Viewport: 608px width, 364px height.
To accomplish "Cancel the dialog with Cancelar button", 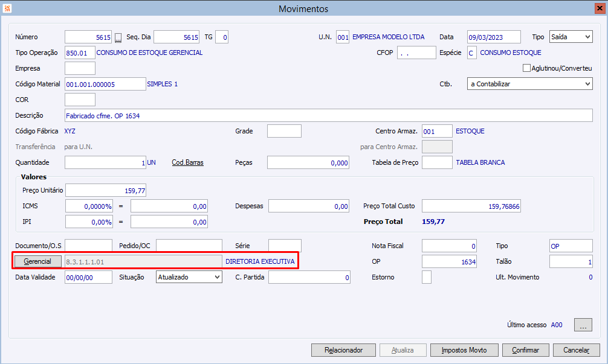I will pos(576,350).
